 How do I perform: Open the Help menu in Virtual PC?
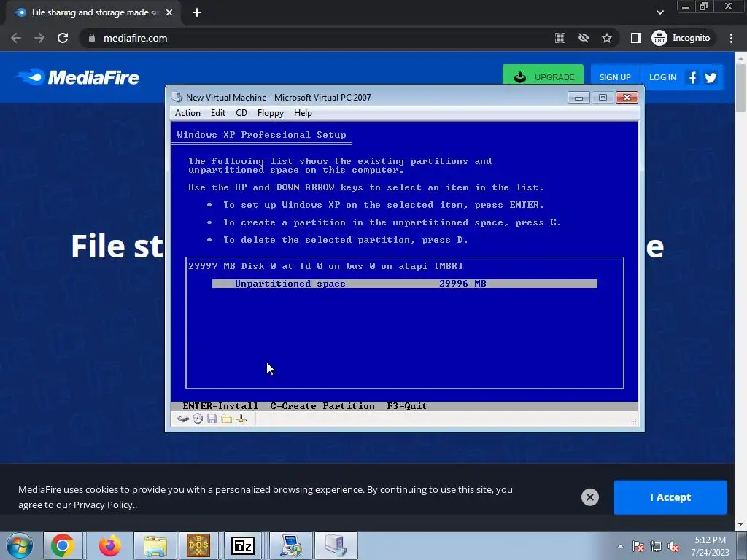[303, 113]
